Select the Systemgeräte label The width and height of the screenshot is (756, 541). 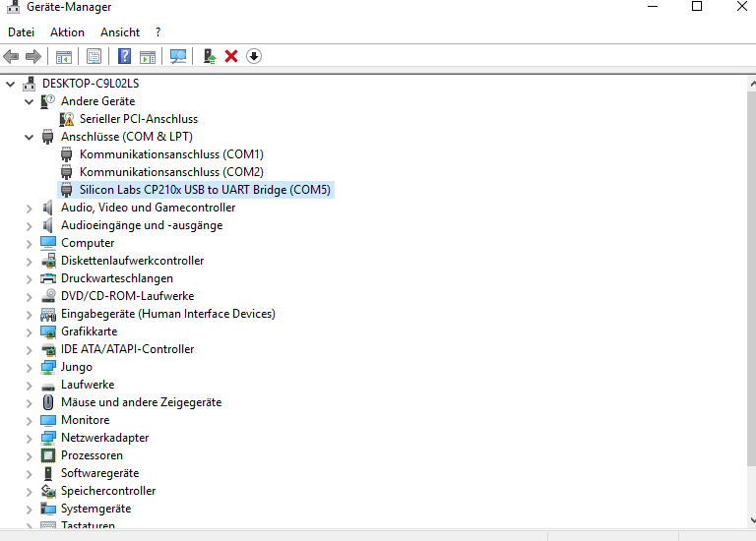95,509
